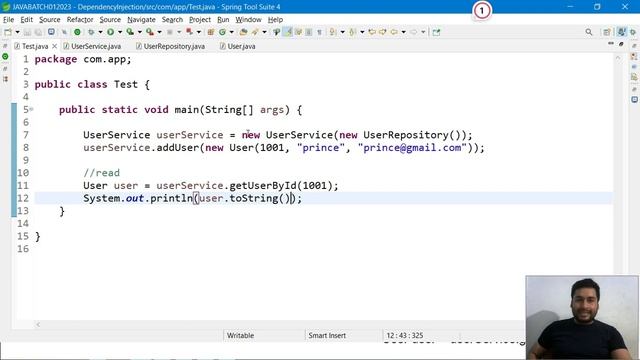Toggle Block Selection Mode icon
Screen dimensions: 640x360
(309, 32)
